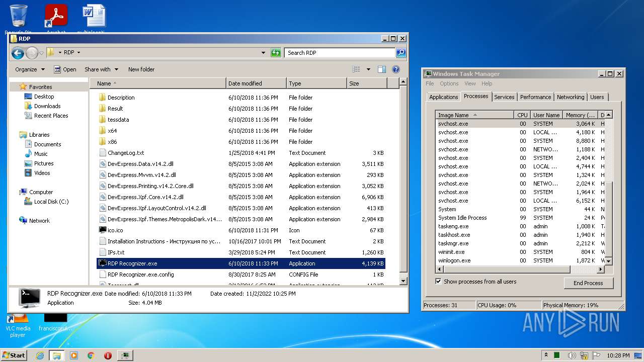Open the address bar history dropdown

pos(263,52)
